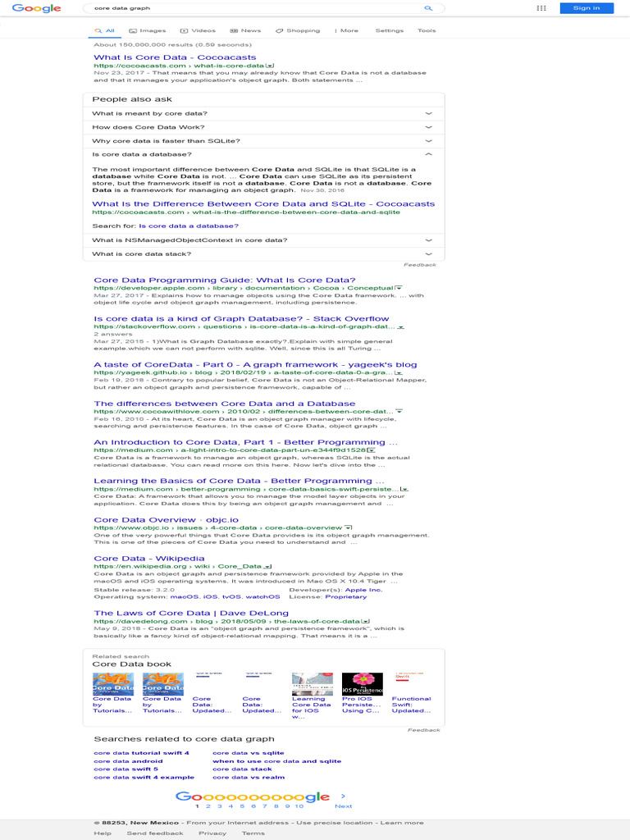Screen dimensions: 630x840
Task: Switch to the Shopping tab
Action: point(298,30)
